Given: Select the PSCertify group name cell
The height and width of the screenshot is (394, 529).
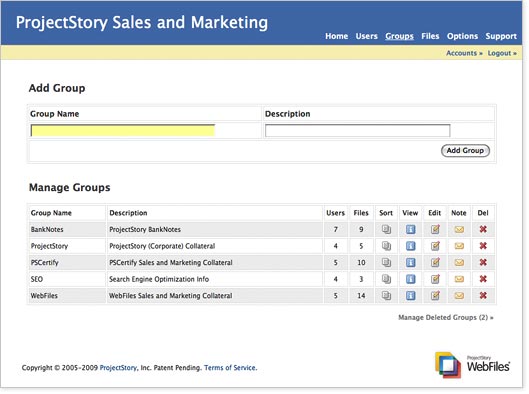Looking at the screenshot, I should 67,262.
